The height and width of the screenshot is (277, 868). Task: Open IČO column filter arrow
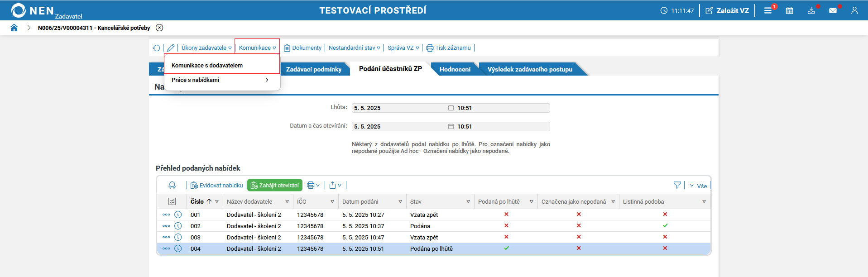(332, 201)
